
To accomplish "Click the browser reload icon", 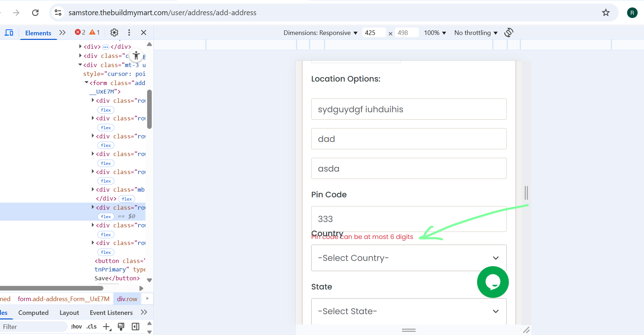I will tap(35, 13).
